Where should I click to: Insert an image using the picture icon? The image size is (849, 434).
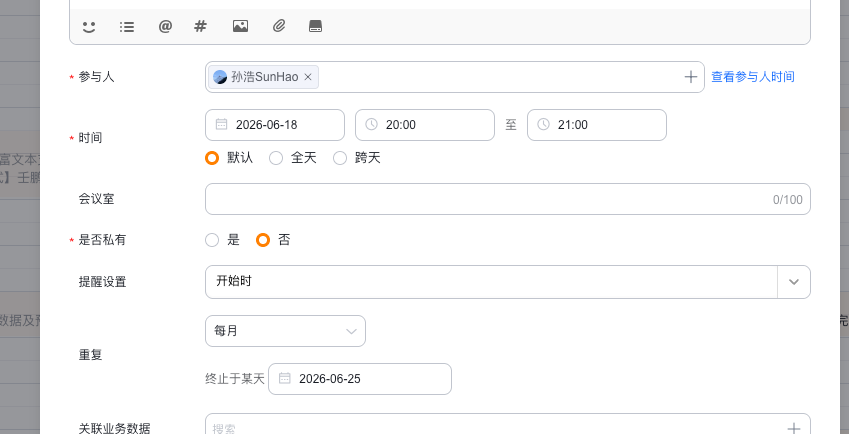[240, 26]
